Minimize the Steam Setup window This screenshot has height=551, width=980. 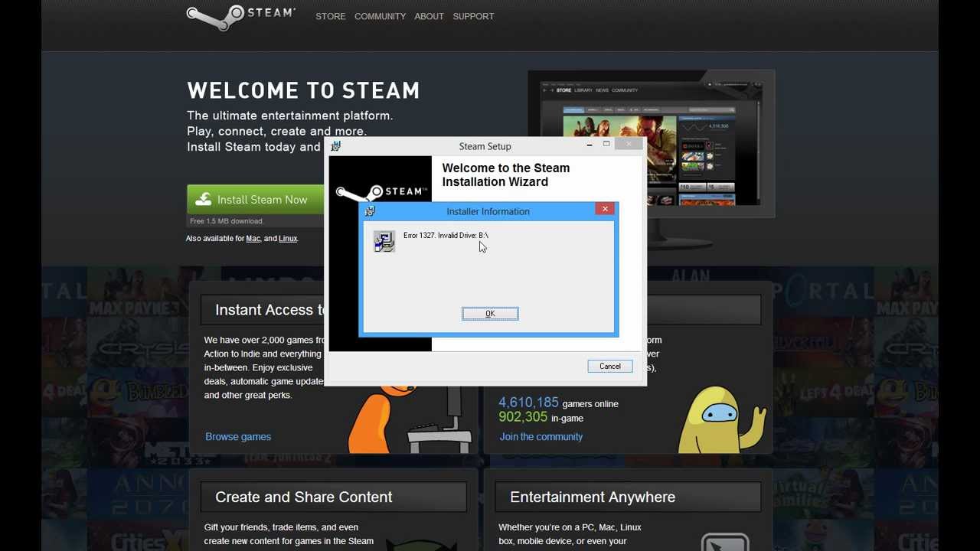pyautogui.click(x=590, y=145)
